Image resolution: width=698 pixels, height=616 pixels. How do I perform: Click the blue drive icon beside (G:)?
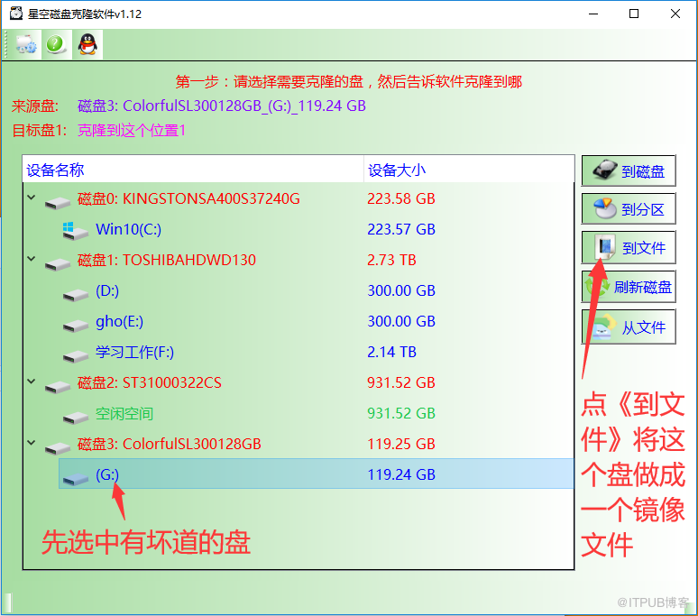tap(75, 479)
